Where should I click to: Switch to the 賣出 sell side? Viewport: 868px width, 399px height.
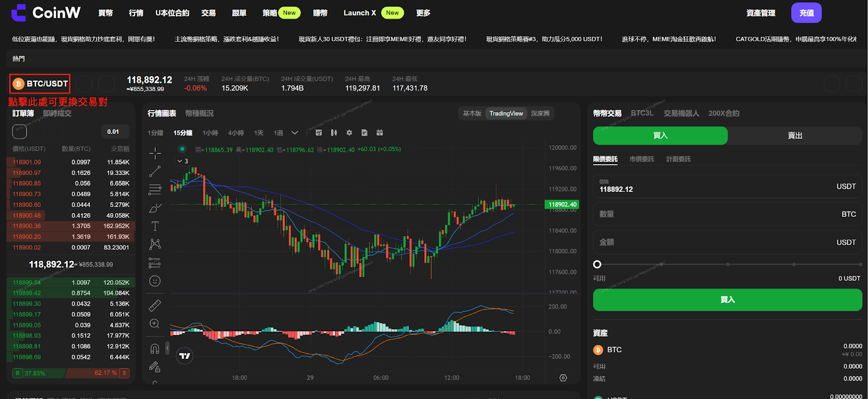pos(795,136)
